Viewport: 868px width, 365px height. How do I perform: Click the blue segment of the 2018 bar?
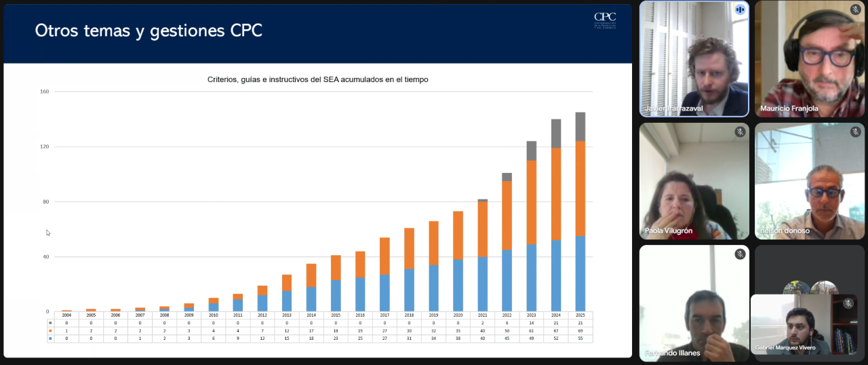click(x=410, y=290)
